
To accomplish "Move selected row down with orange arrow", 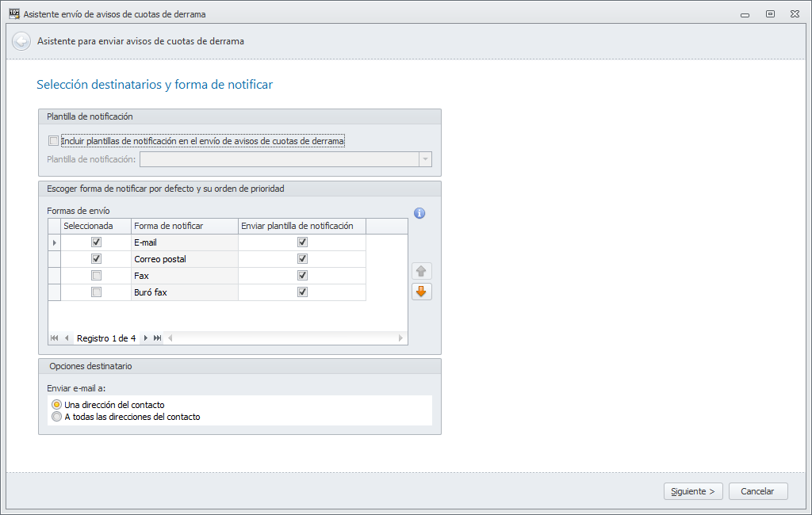I will (x=421, y=292).
